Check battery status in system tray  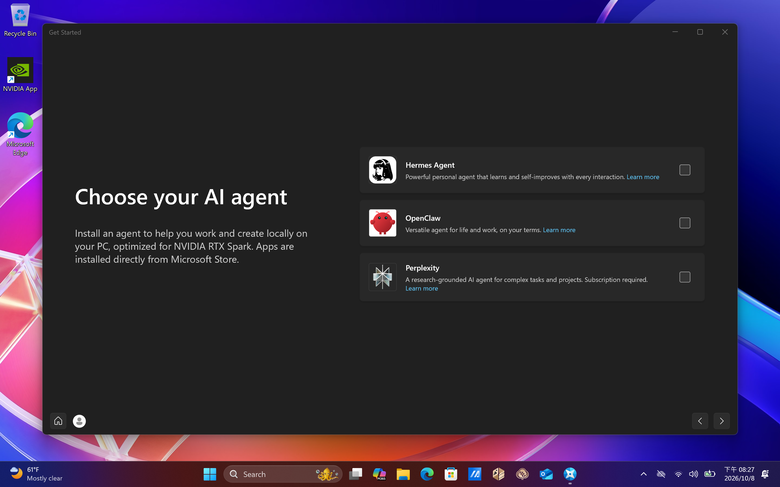tap(709, 474)
